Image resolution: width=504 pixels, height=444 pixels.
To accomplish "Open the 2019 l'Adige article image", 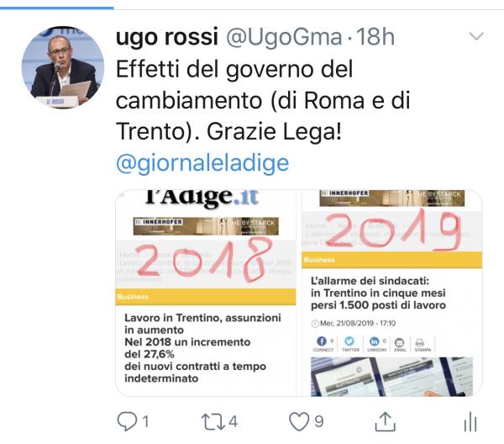I will (x=391, y=293).
